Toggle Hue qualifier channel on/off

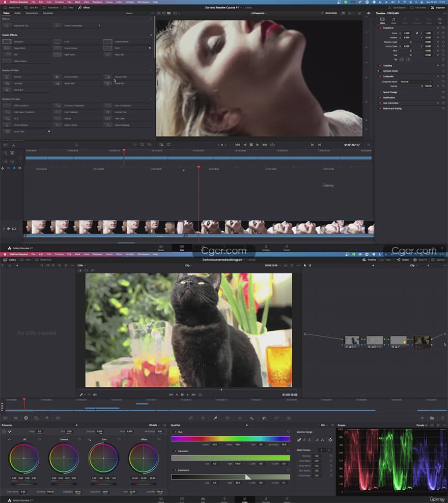pos(175,432)
